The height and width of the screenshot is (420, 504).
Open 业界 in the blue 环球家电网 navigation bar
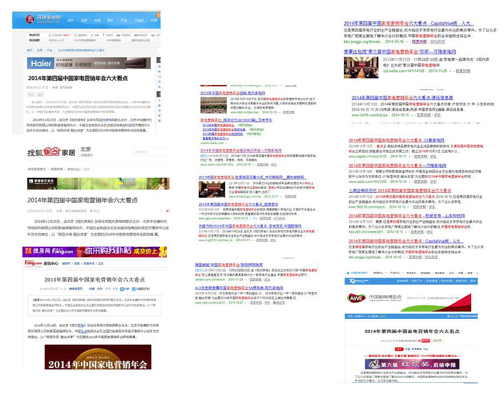click(84, 21)
